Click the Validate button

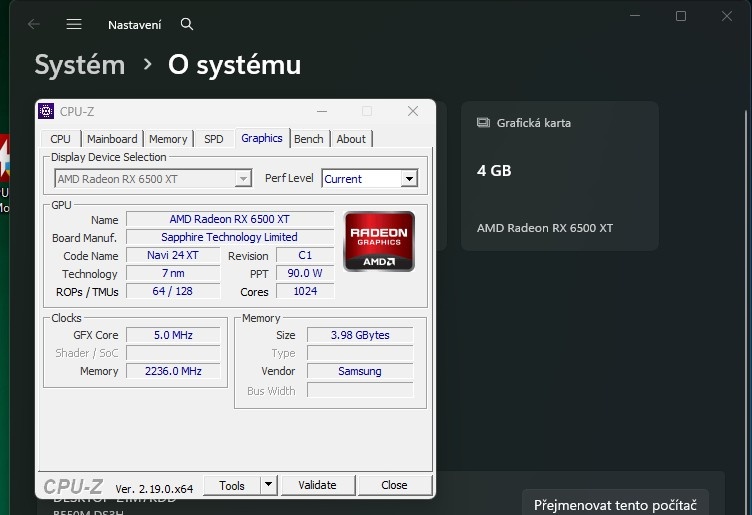317,485
